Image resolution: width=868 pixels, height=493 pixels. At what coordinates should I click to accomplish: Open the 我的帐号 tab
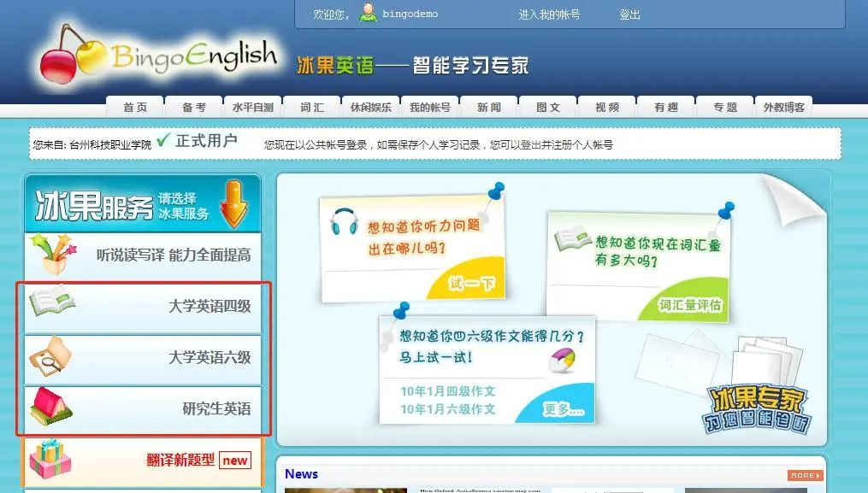pos(430,107)
